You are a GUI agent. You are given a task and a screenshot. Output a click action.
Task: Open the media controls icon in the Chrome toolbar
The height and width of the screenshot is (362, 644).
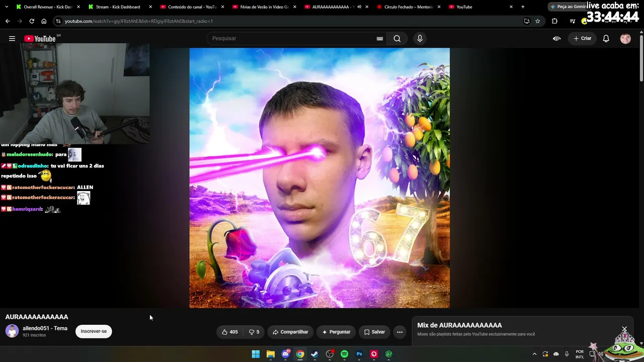click(x=572, y=21)
